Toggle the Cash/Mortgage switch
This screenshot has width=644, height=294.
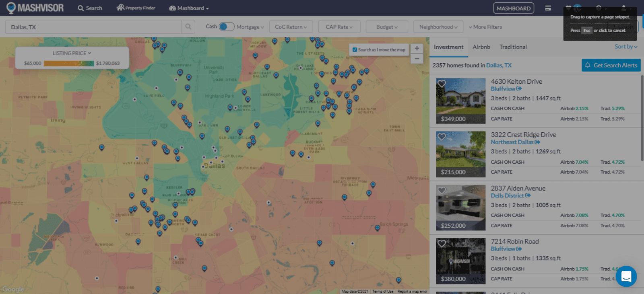[x=226, y=27]
